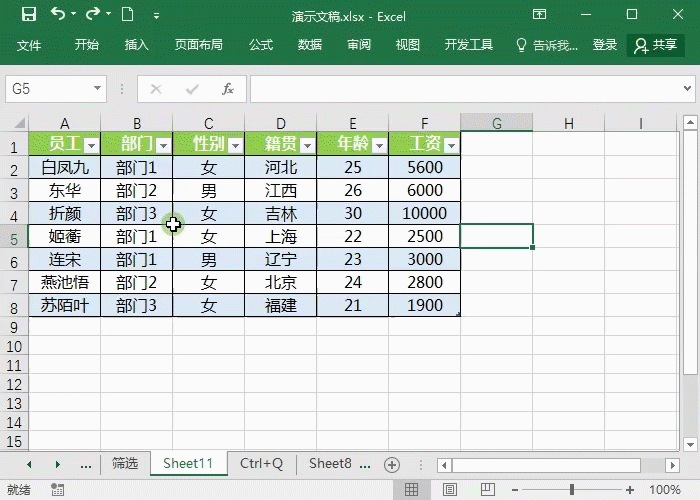Viewport: 700px width, 500px height.
Task: Open the 性别 column filter dropdown
Action: point(235,145)
